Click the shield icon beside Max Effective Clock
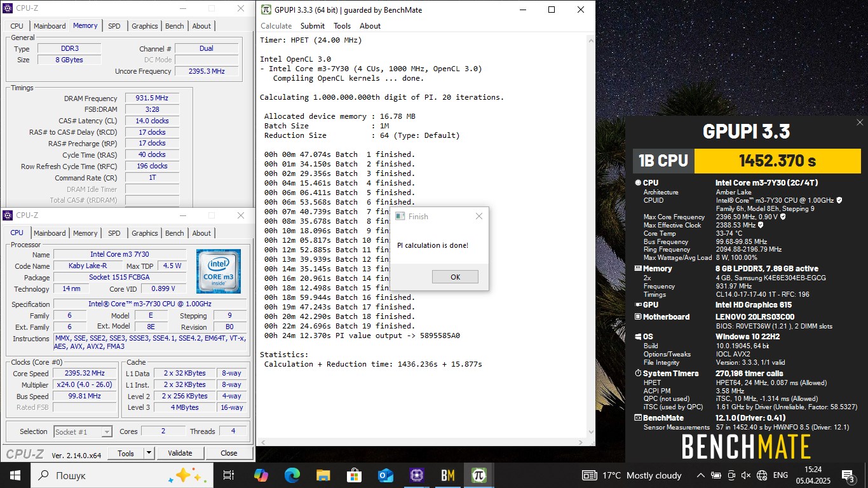Screen dimensions: 868x488 coord(761,225)
